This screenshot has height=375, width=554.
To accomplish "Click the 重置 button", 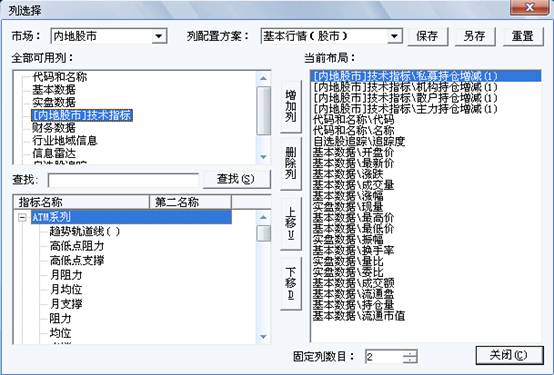I will point(523,36).
